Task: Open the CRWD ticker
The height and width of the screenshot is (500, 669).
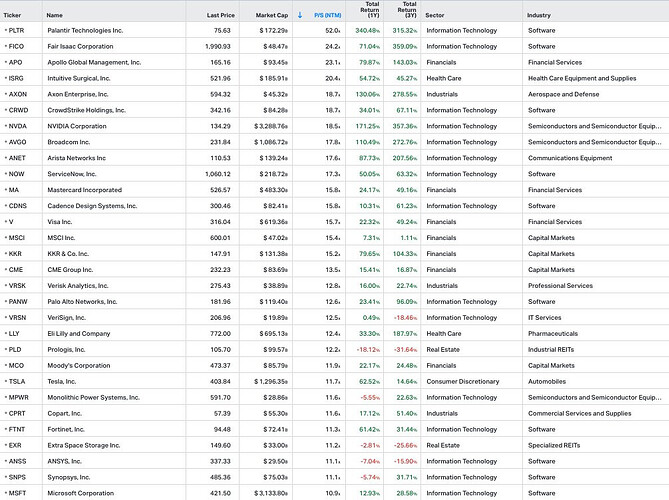Action: (x=18, y=110)
